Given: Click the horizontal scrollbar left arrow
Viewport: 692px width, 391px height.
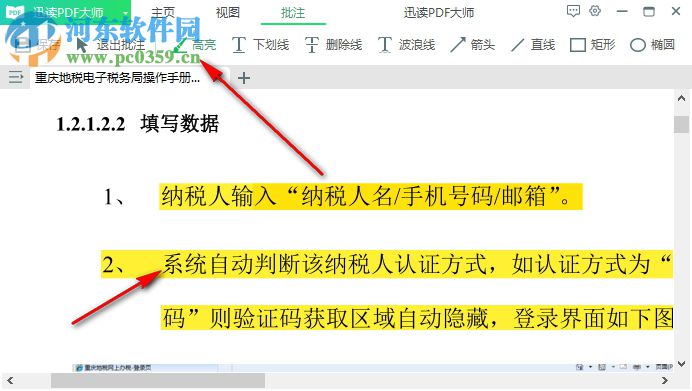Looking at the screenshot, I should coord(10,380).
